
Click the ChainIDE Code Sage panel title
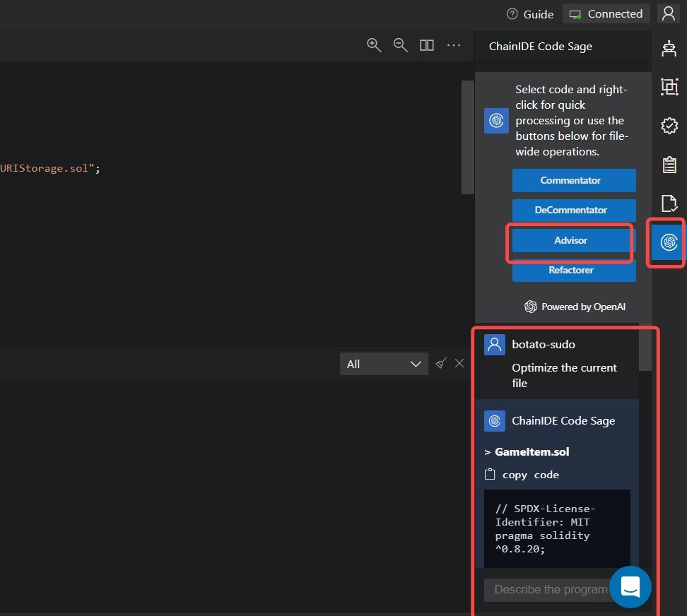540,47
